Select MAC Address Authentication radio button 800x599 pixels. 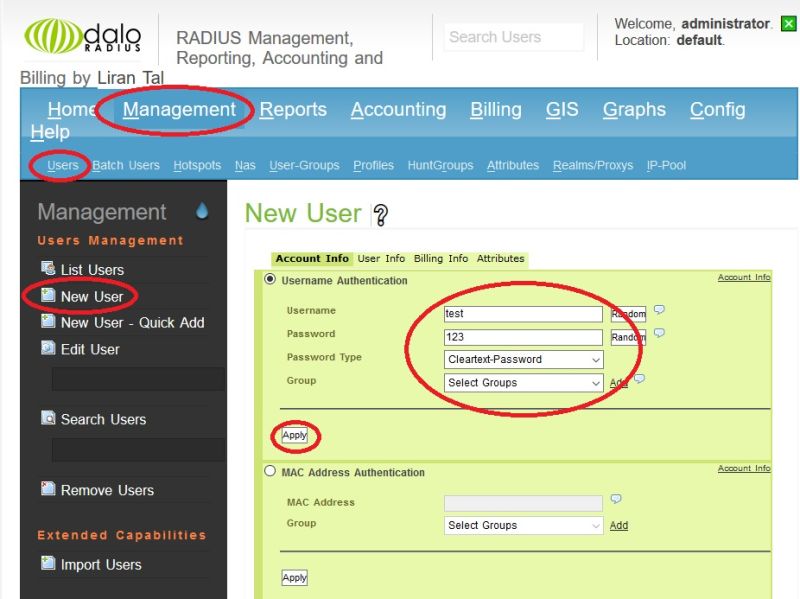coord(270,471)
